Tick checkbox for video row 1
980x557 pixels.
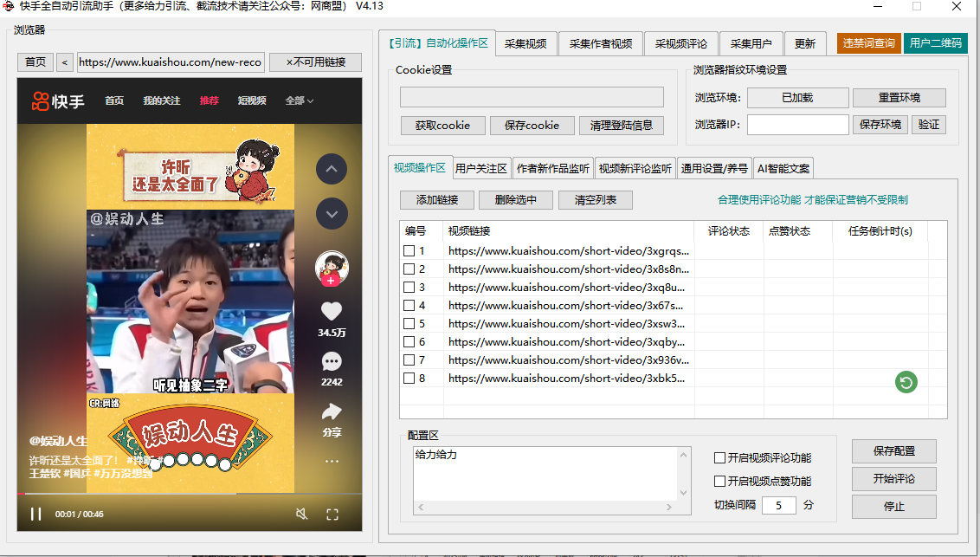pos(409,250)
